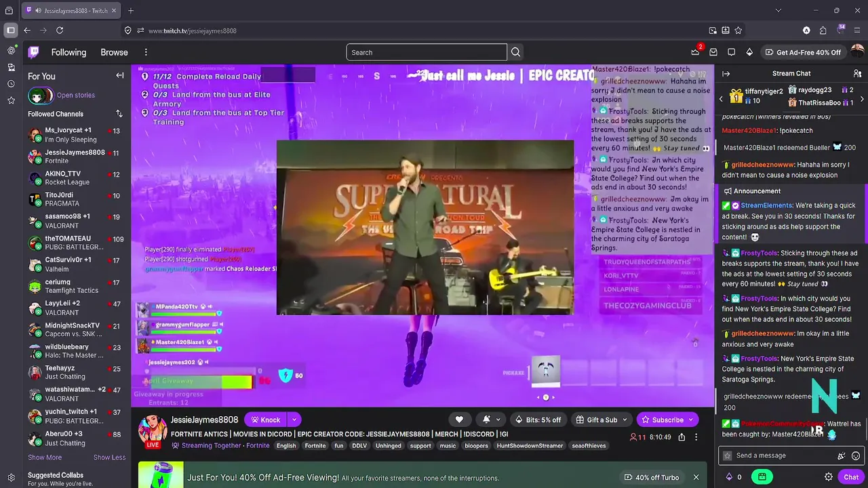Open the channel points balance icon
868x488 pixels.
729,477
